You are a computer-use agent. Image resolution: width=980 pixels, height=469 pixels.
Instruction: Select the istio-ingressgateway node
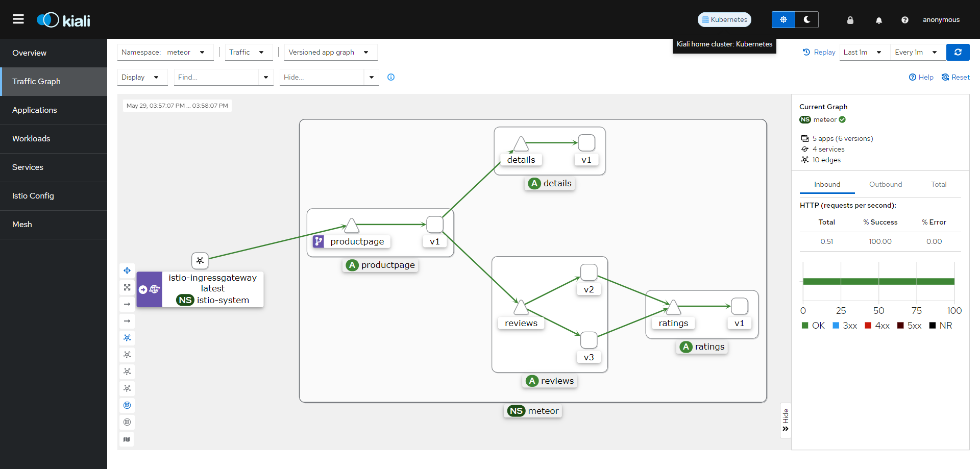[200, 289]
